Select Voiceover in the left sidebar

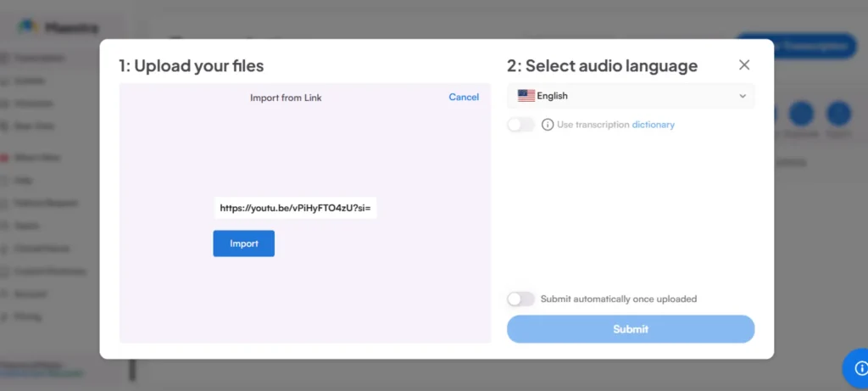(34, 103)
